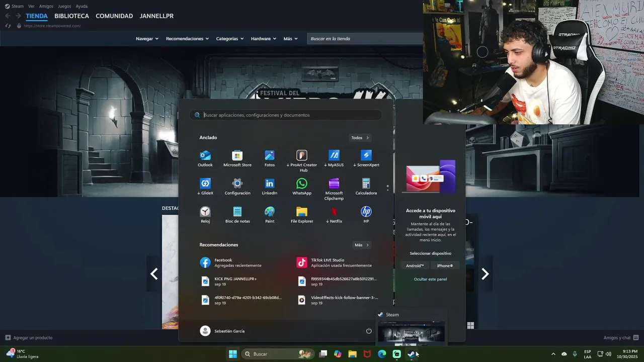Open Microsoft Edge on taskbar
644x362 pixels.
click(382, 354)
